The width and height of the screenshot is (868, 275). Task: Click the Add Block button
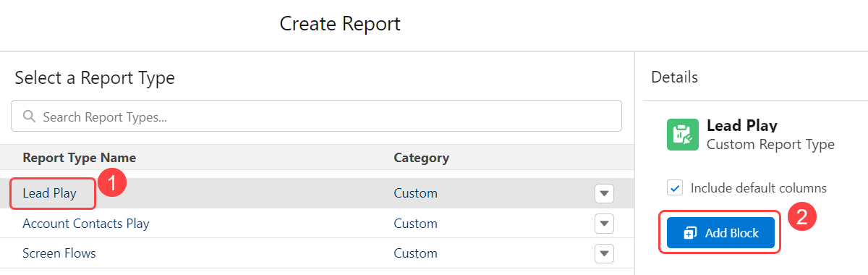(720, 233)
